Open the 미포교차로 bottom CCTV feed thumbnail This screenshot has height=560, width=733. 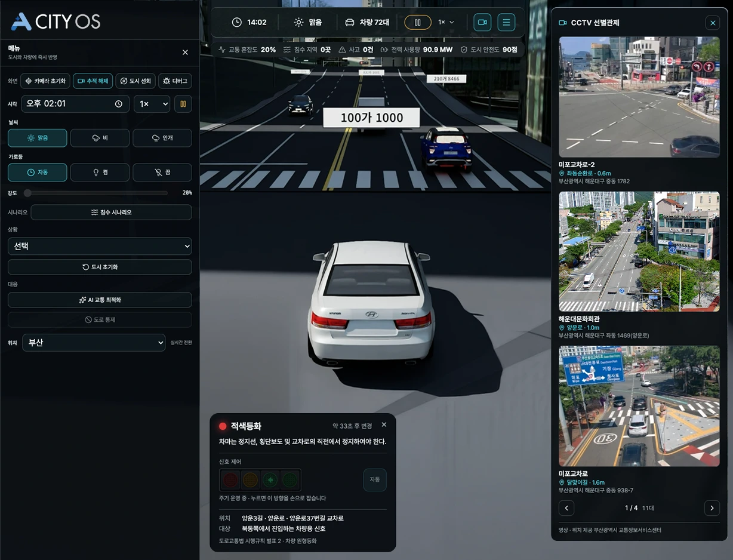[x=639, y=406]
